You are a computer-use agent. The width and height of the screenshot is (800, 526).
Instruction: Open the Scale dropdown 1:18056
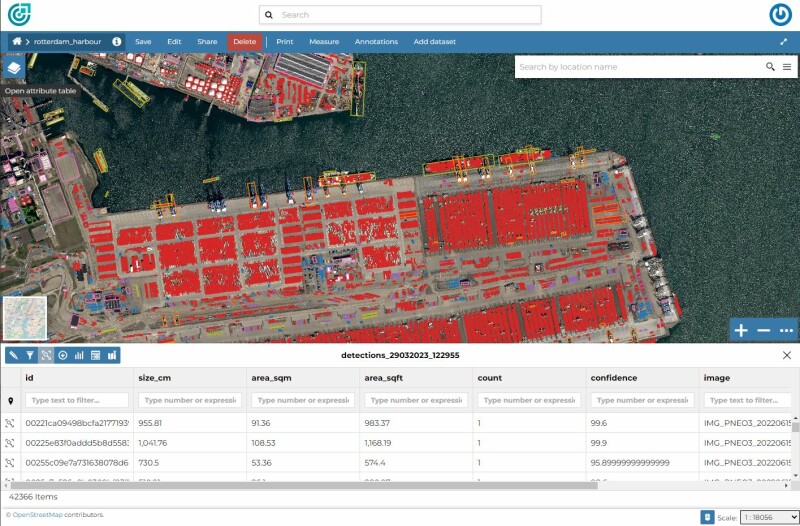[x=765, y=517]
